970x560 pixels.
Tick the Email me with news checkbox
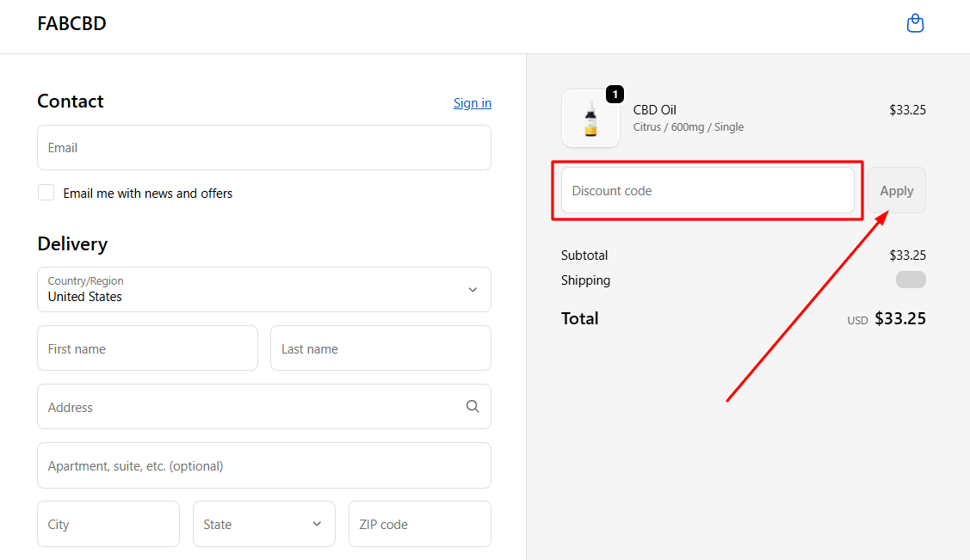point(46,192)
